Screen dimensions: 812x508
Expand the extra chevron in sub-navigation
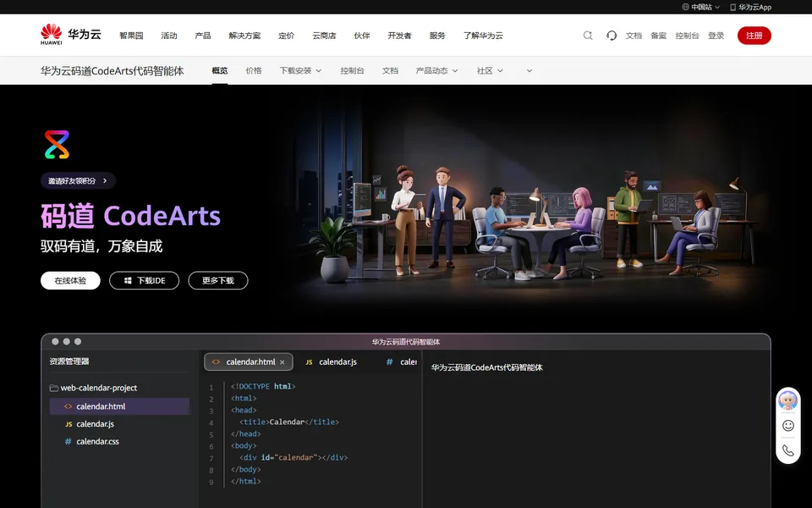point(529,70)
